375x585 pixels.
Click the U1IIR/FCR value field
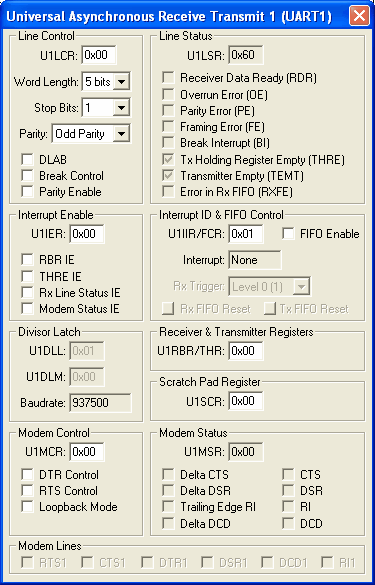[x=246, y=234]
